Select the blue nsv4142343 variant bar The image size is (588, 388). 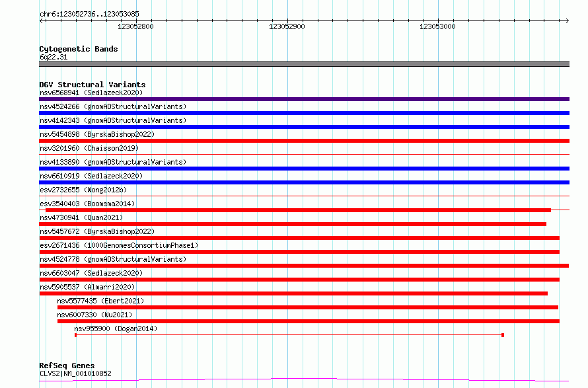304,127
